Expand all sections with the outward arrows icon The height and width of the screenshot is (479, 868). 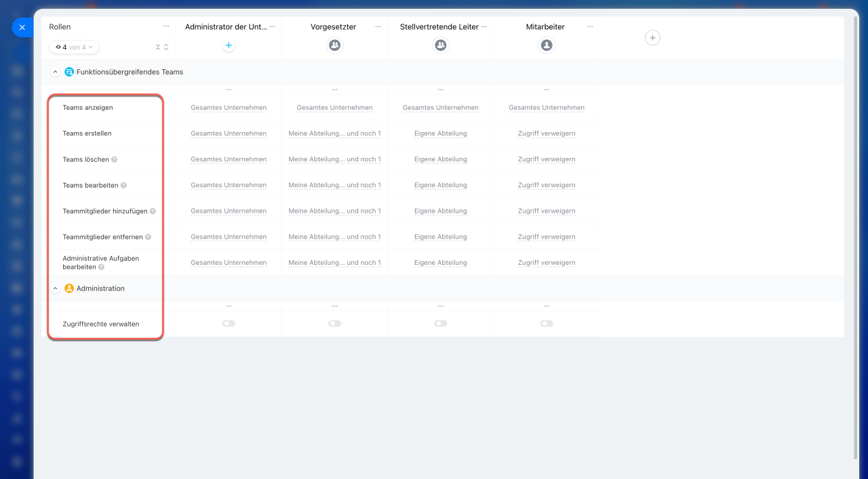pos(167,47)
